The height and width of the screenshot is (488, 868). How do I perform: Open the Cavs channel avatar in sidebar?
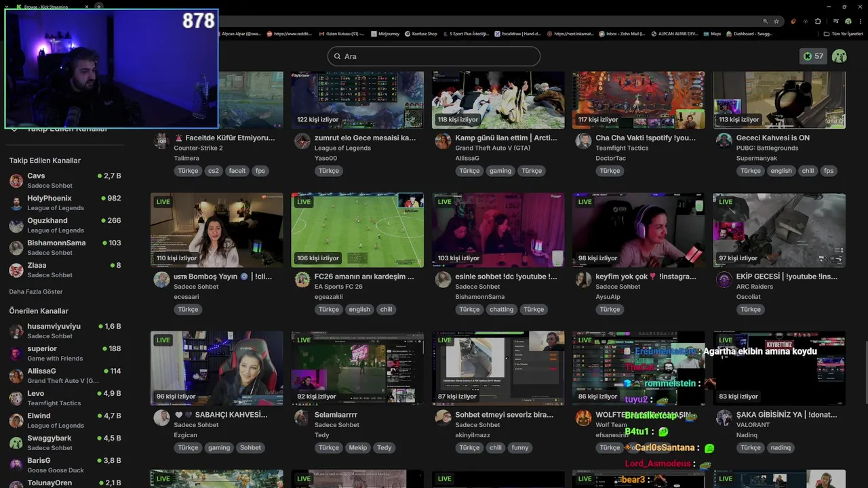(16, 181)
